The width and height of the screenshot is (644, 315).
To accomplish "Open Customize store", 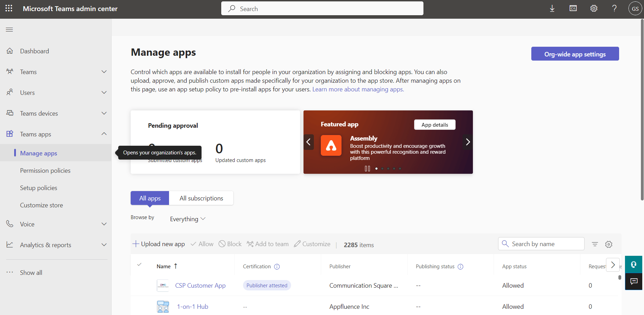I will (x=41, y=205).
